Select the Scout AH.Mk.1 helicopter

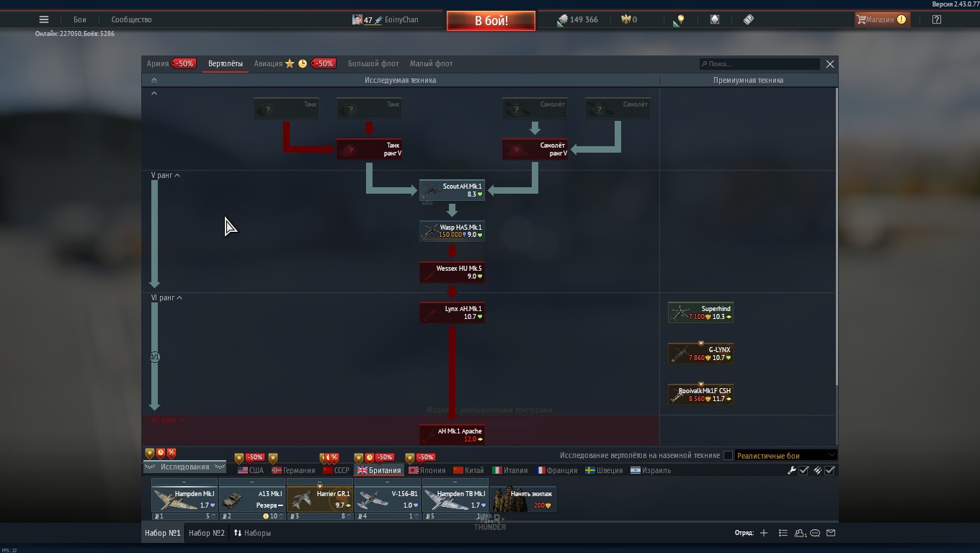pos(452,190)
